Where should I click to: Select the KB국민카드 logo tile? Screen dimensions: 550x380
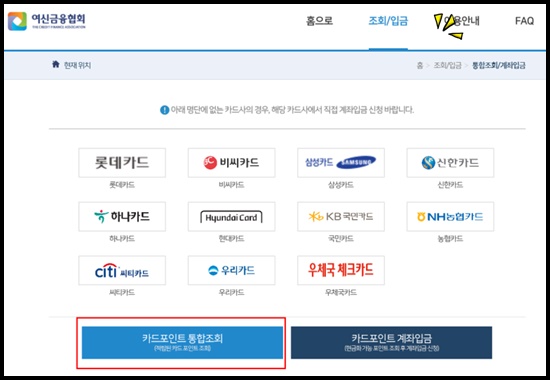pos(341,216)
